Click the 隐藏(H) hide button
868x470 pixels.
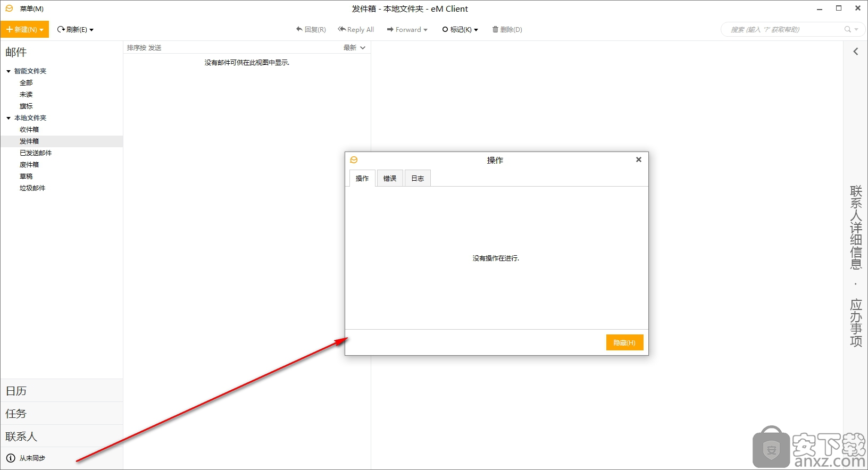click(x=625, y=342)
